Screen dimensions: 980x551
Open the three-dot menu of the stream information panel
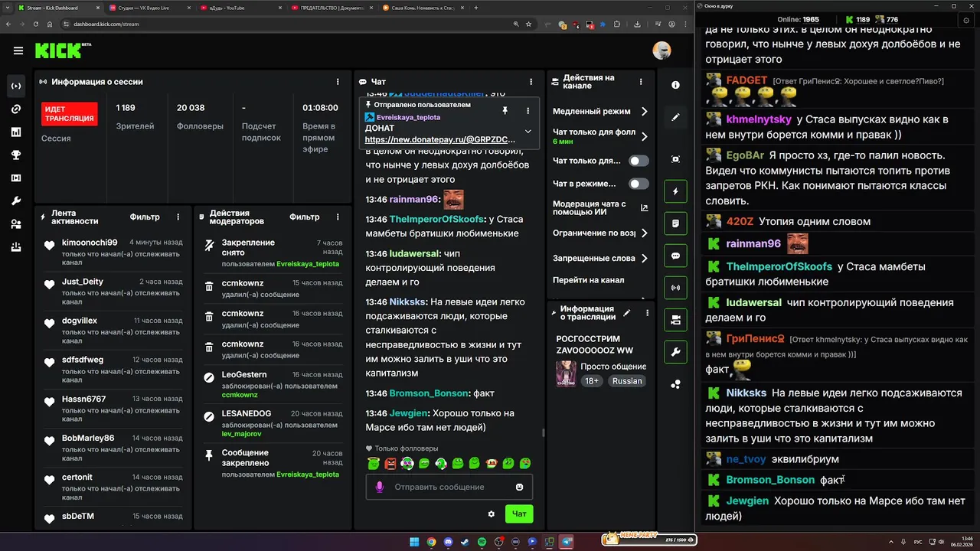pyautogui.click(x=647, y=312)
